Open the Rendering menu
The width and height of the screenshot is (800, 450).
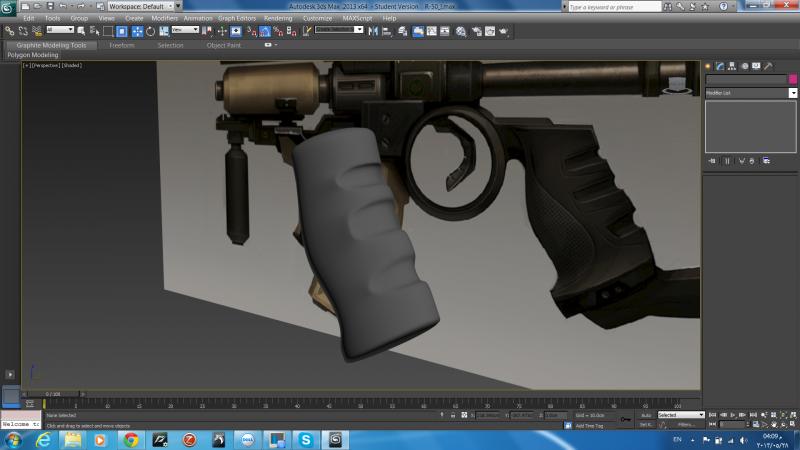tap(278, 18)
